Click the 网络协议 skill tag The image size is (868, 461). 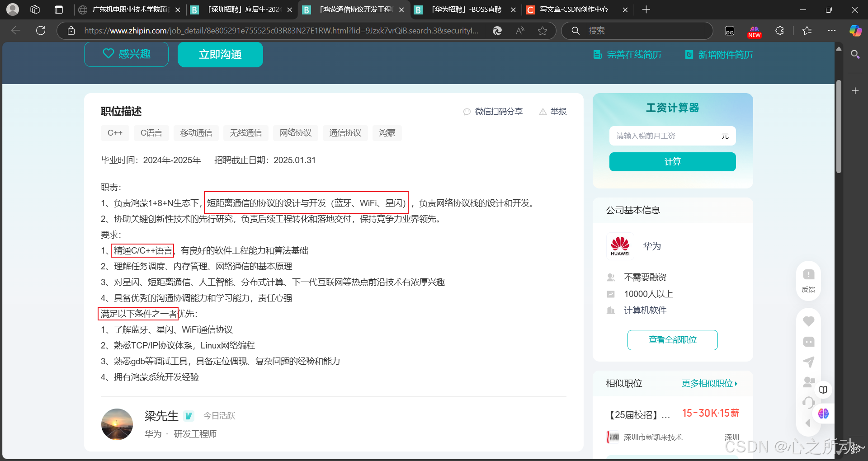pos(296,133)
